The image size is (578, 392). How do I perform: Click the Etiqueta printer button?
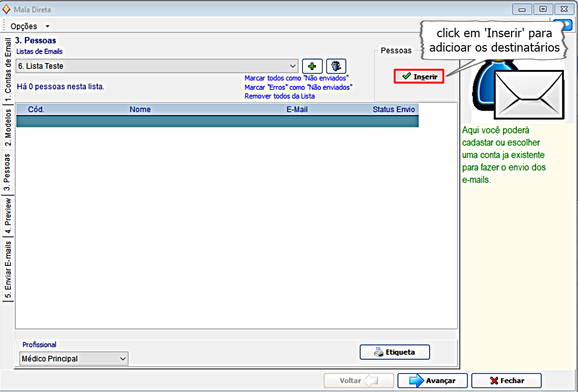(394, 352)
